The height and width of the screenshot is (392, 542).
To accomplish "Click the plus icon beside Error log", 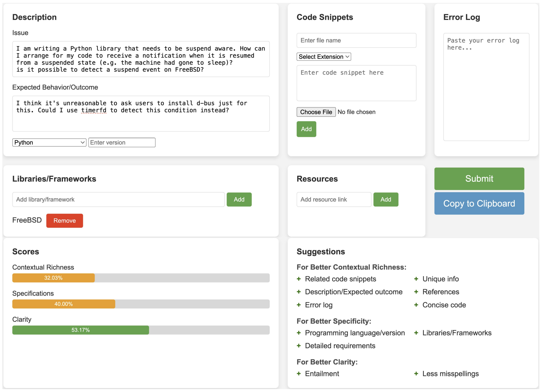I will (x=299, y=305).
